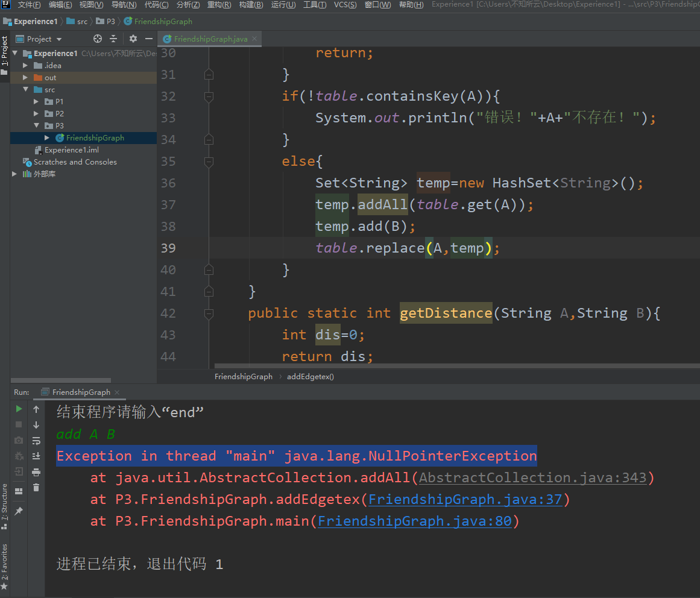Click the crosshair Locate Opened File icon
The width and height of the screenshot is (700, 598).
tap(97, 39)
